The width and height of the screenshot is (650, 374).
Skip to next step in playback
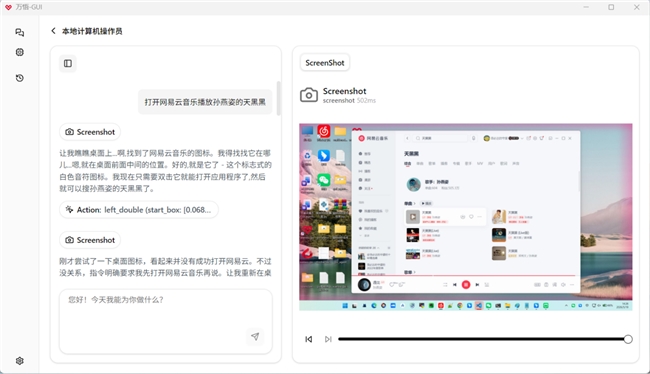pyautogui.click(x=328, y=339)
